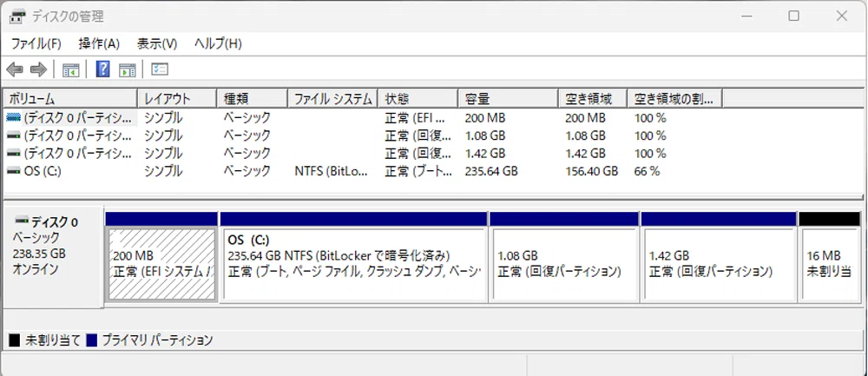
Task: Click the 正常 (ブート... status cell
Action: (418, 171)
